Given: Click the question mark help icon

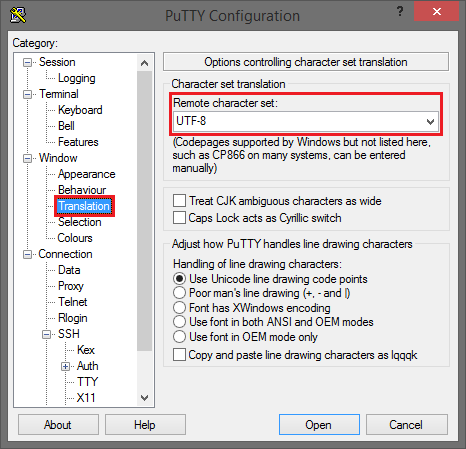Looking at the screenshot, I should 400,11.
